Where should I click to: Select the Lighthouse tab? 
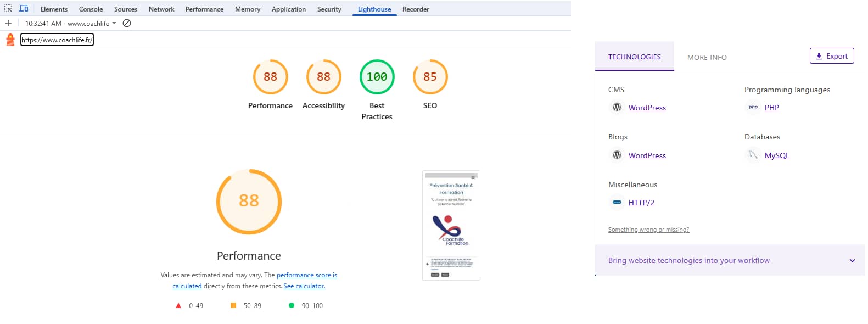pos(374,9)
